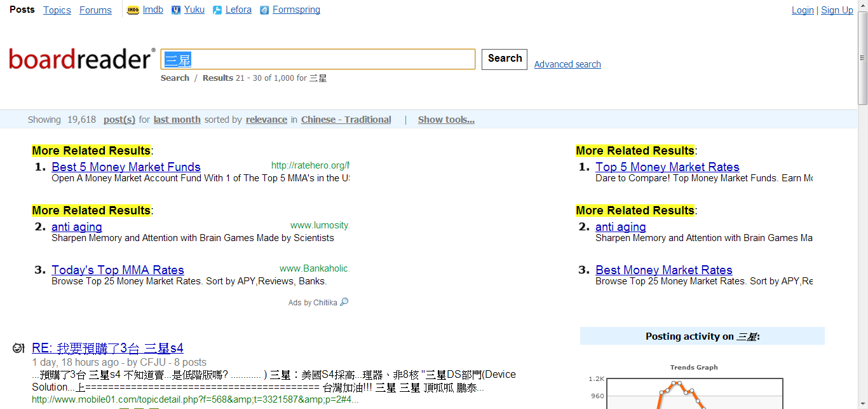Open the Best 5 Money Market Funds ad link
Viewport: 868px width, 409px height.
(126, 166)
